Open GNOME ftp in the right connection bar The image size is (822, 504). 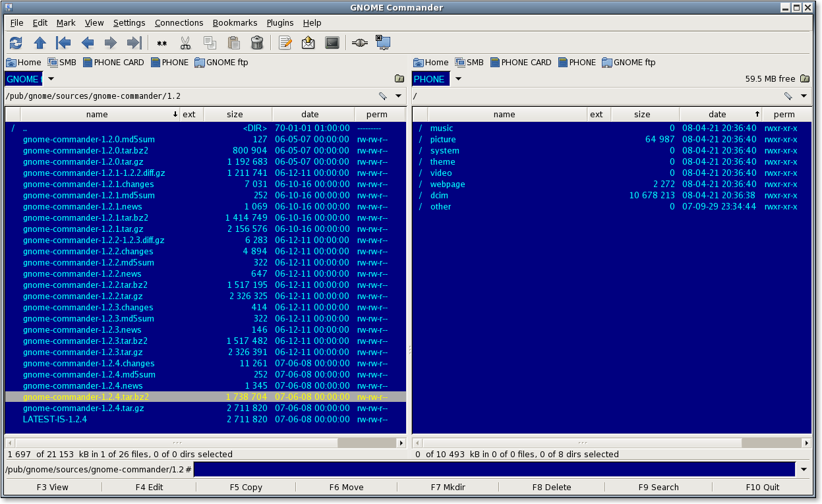click(x=629, y=63)
